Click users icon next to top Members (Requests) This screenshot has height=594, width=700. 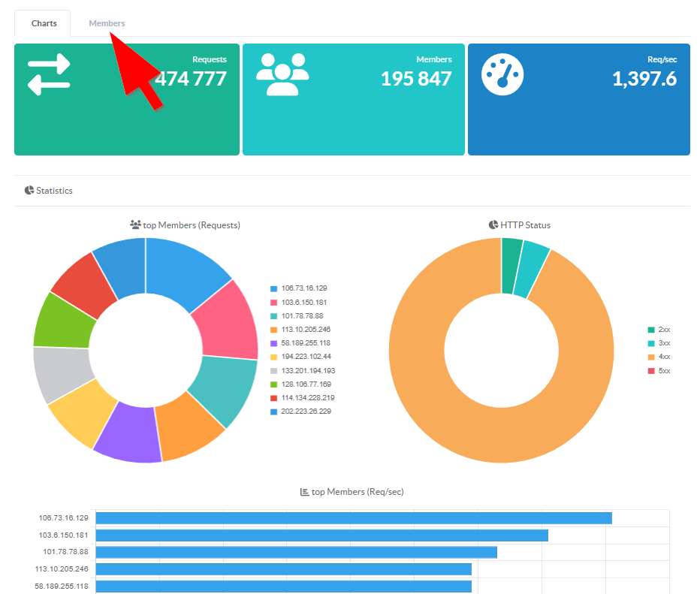[x=135, y=225]
